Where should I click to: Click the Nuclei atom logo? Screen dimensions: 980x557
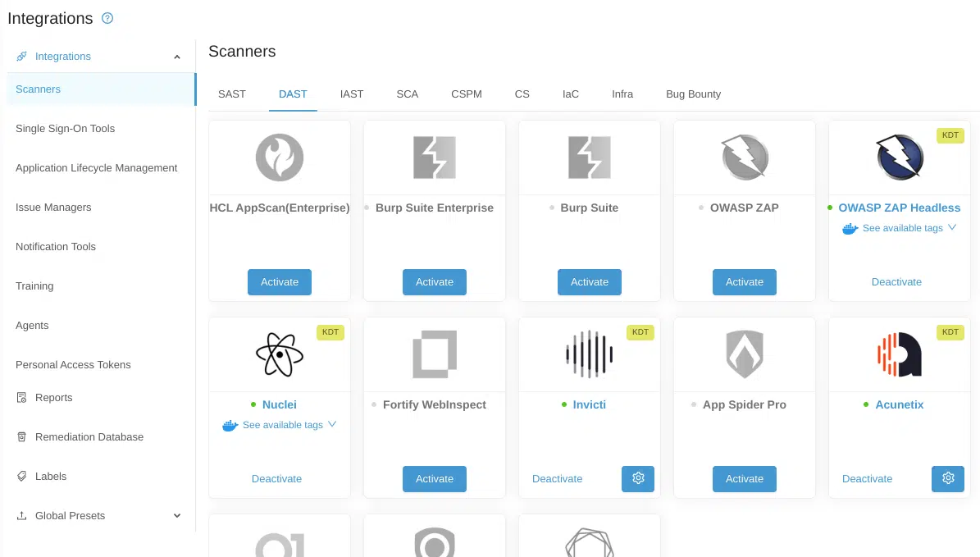[x=280, y=354]
